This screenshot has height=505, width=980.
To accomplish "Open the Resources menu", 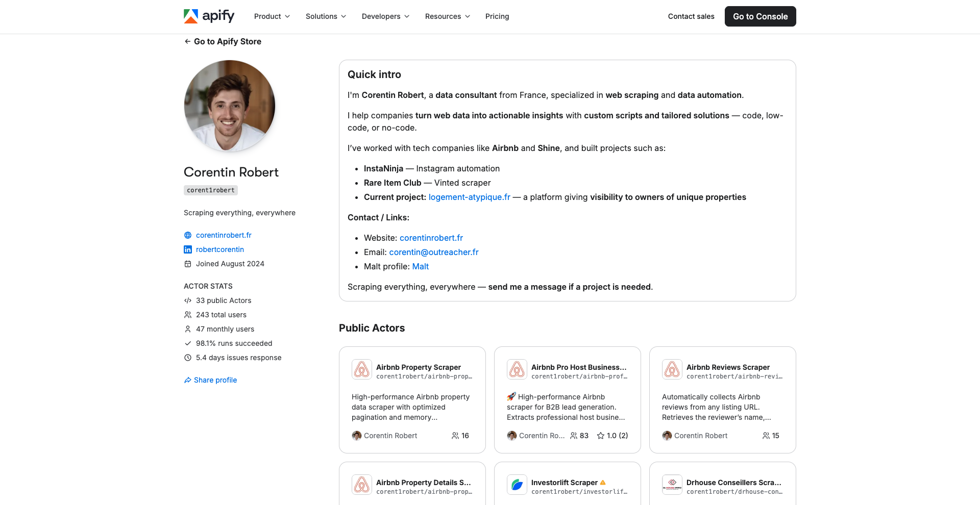I will pos(448,16).
